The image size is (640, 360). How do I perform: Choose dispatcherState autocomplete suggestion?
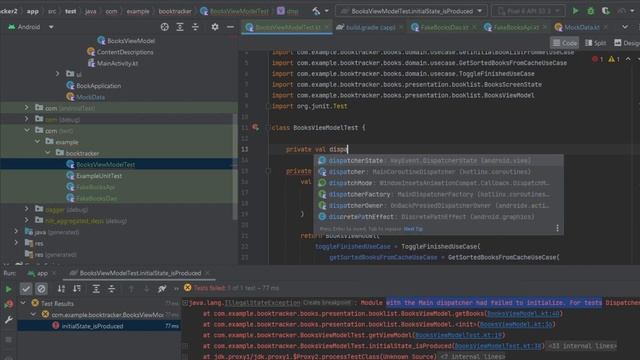tap(439, 160)
